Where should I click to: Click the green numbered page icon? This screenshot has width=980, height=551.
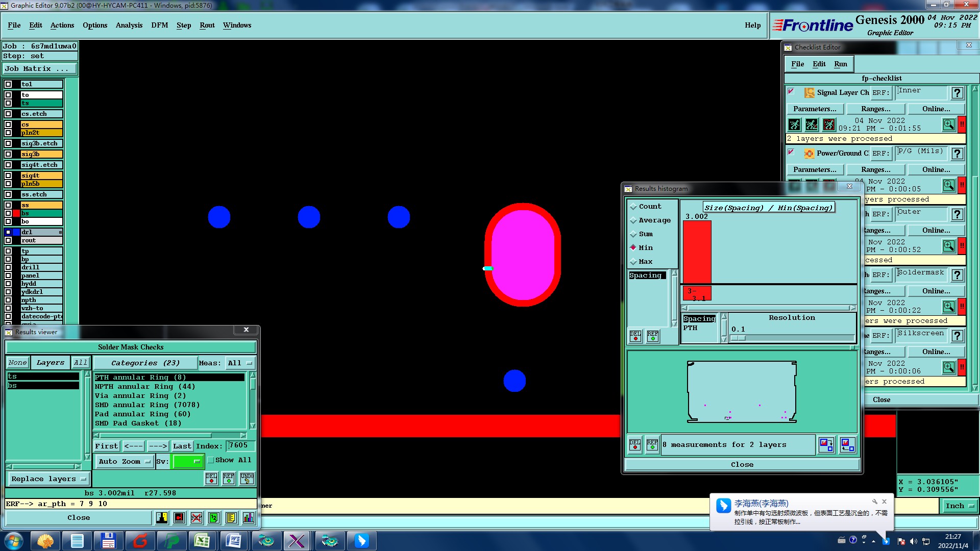[x=214, y=518]
